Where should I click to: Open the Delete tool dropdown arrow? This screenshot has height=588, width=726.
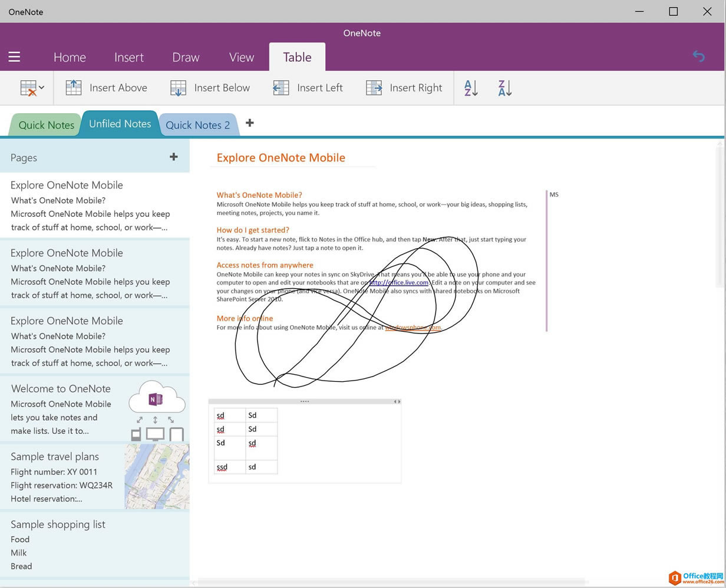41,87
